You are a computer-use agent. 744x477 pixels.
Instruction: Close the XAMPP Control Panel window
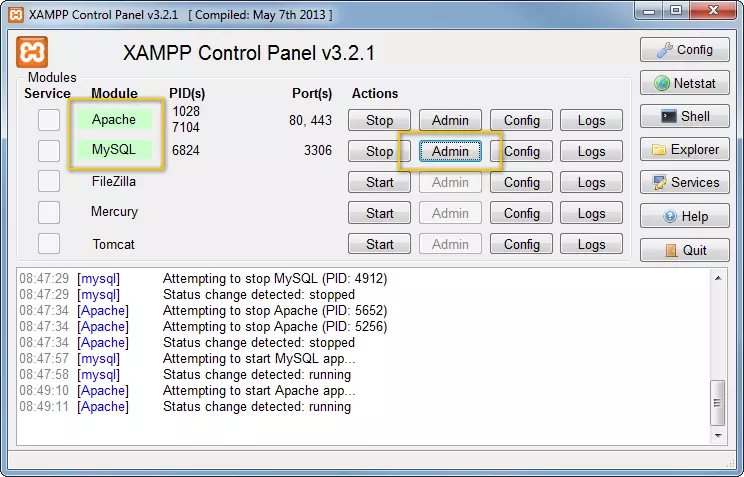click(x=713, y=10)
